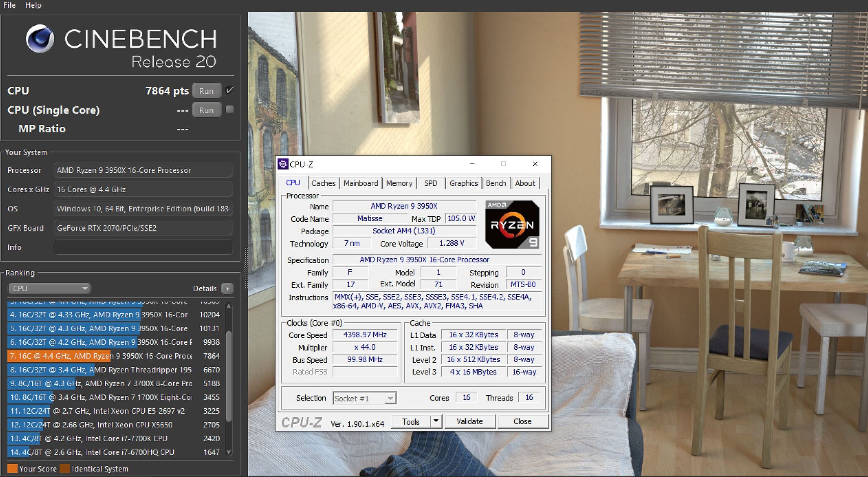Run the CPU multi-core benchmark

(x=206, y=91)
